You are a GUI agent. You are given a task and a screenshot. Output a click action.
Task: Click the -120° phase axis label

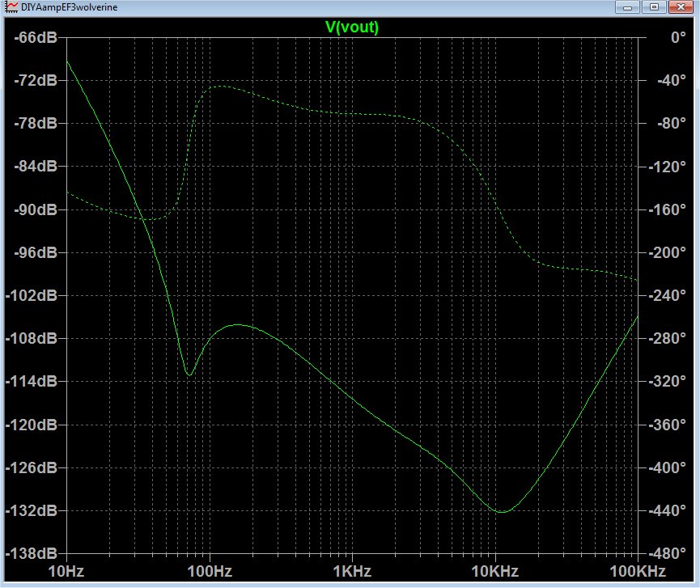[x=667, y=167]
